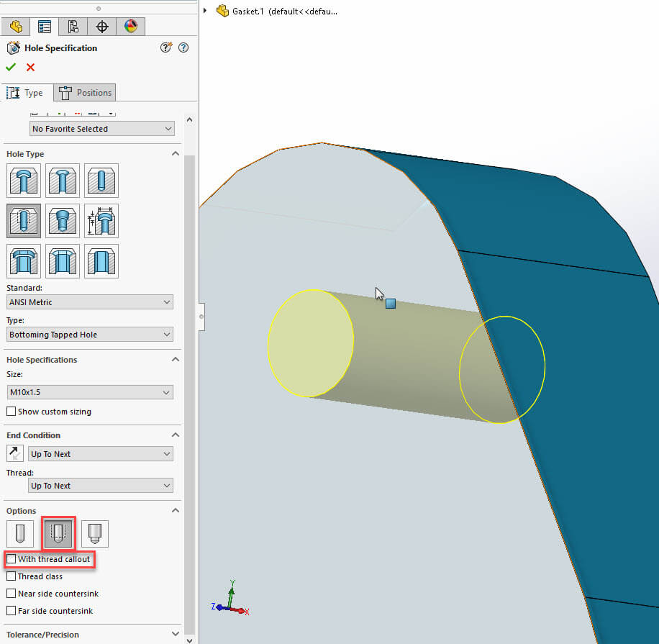Select the Counterbore hole type icon

24,181
